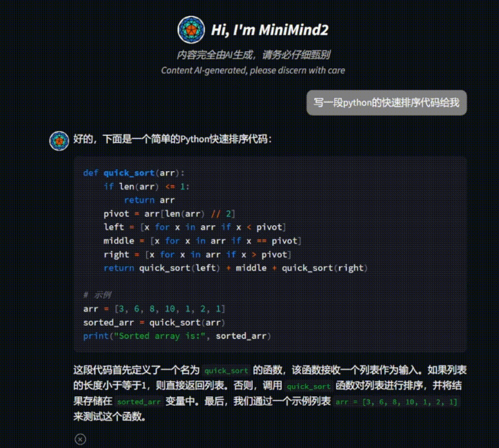Screen dimensions: 499x448
Task: Click the code comment '# 示例'
Action: 97,295
